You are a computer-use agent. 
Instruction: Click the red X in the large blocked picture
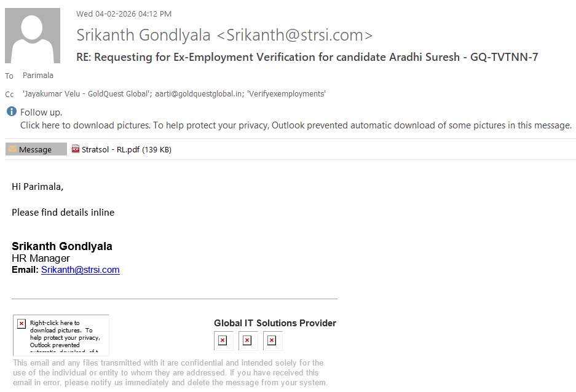pyautogui.click(x=22, y=324)
